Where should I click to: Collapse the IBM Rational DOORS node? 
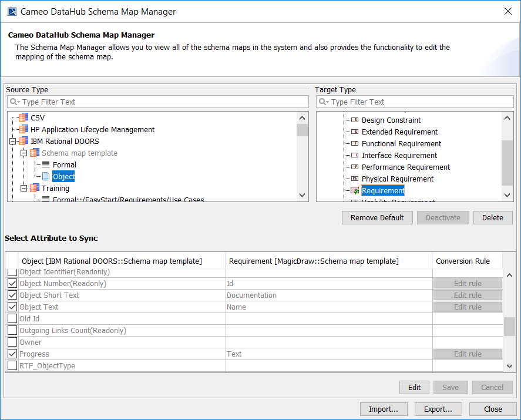pos(13,141)
